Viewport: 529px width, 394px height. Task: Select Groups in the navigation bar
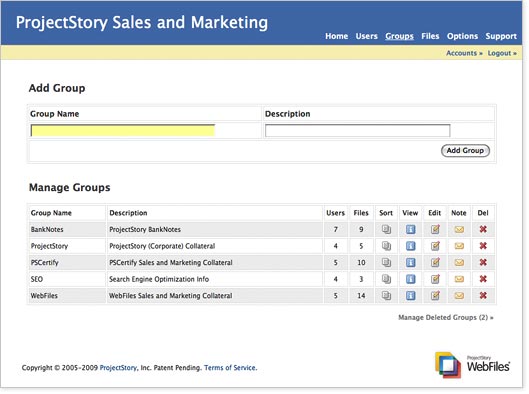[399, 36]
